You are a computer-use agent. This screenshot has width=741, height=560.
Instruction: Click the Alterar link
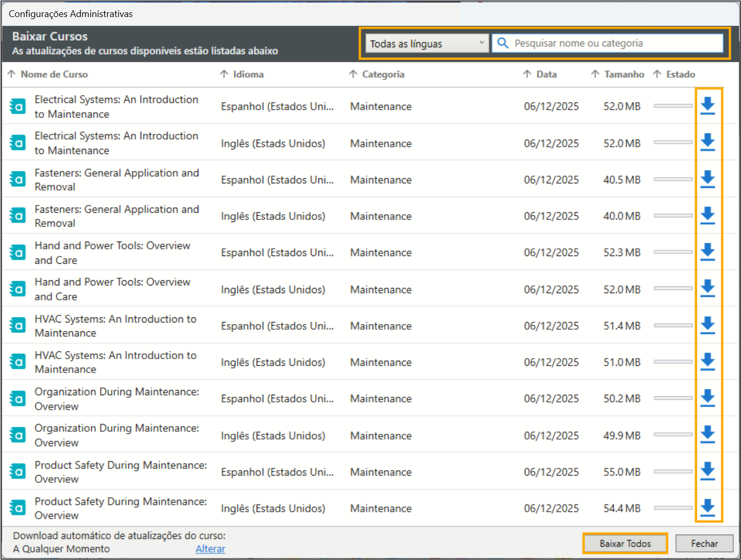tap(210, 549)
